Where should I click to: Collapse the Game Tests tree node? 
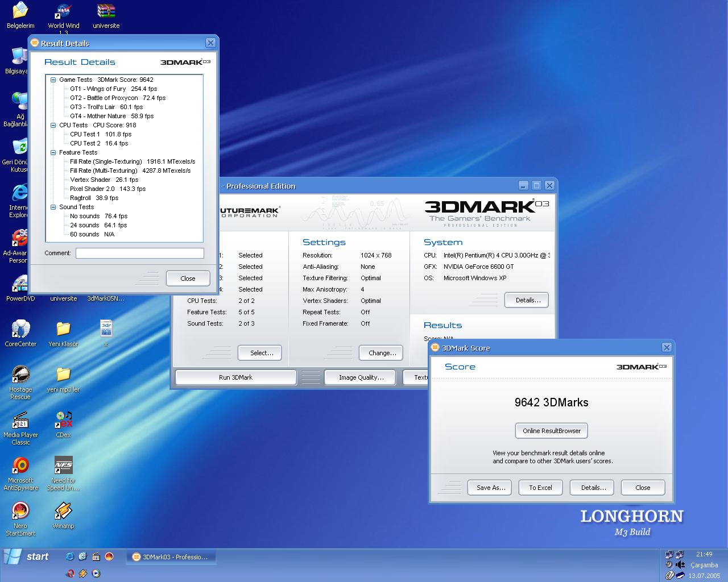click(53, 80)
